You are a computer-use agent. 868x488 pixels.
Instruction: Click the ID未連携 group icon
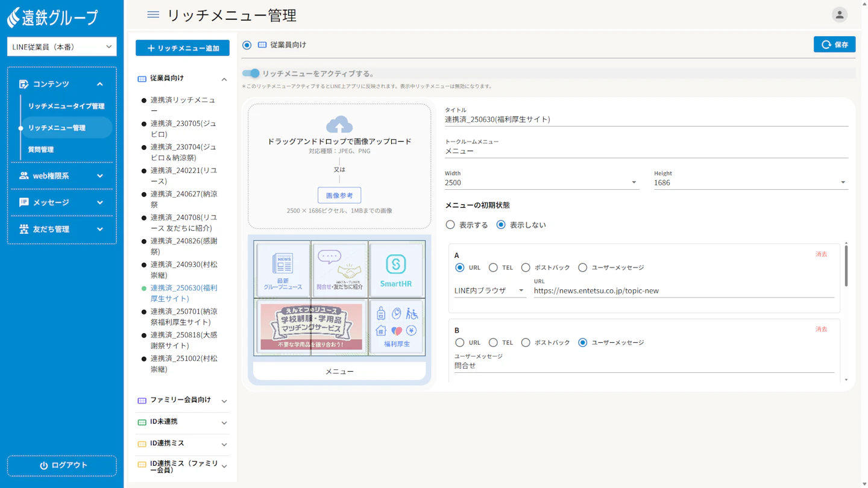pyautogui.click(x=142, y=422)
